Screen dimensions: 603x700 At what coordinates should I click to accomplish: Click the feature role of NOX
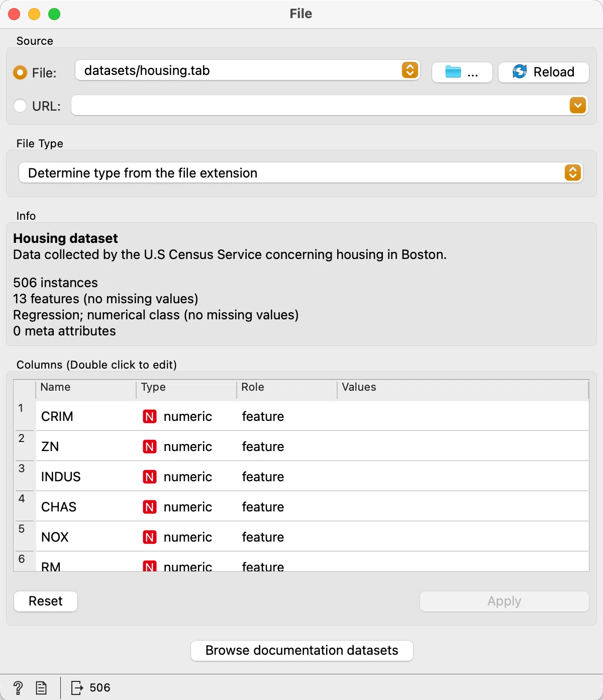tap(263, 537)
